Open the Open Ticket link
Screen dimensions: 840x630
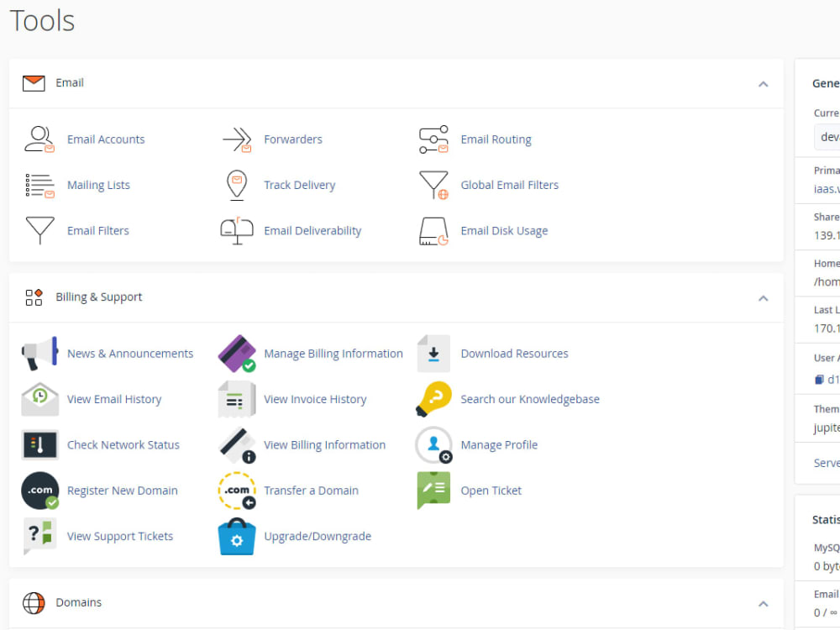(x=491, y=491)
